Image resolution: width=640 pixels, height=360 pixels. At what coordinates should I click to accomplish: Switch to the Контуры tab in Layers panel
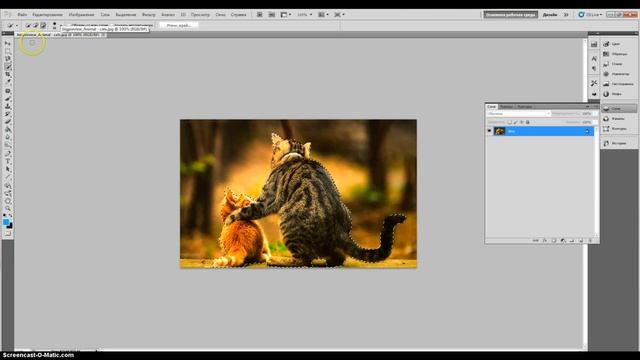point(524,107)
